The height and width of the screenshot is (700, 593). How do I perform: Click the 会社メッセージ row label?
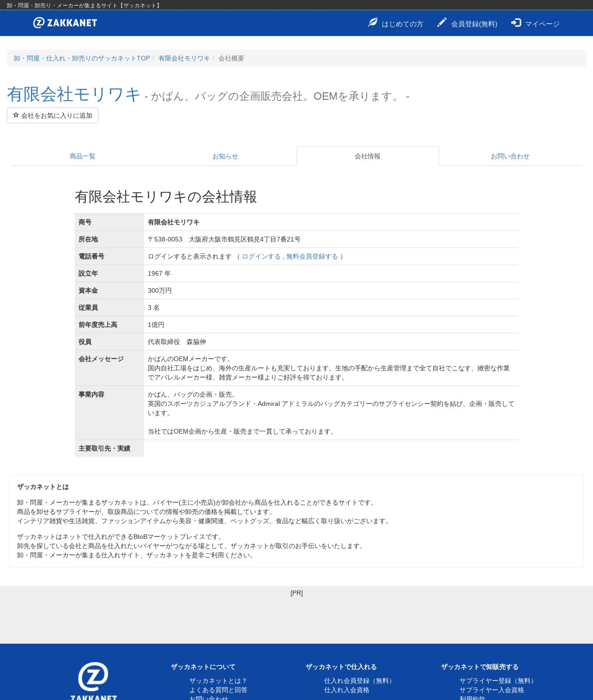pos(101,359)
